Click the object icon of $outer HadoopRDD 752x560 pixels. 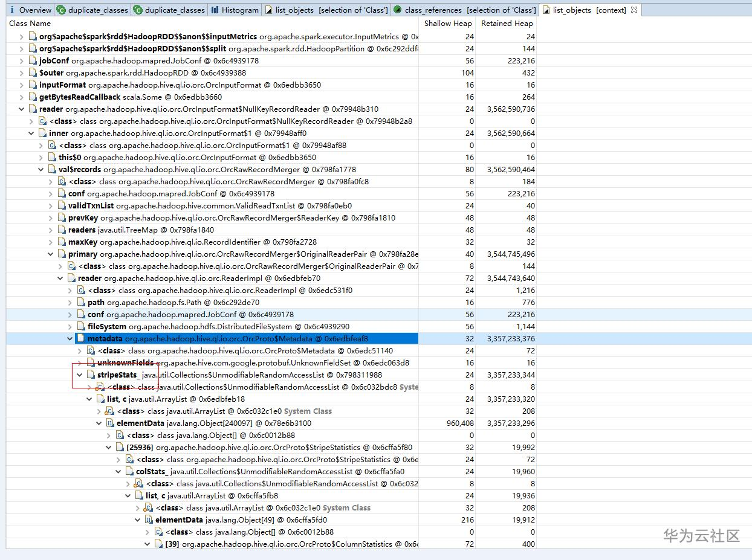point(33,72)
